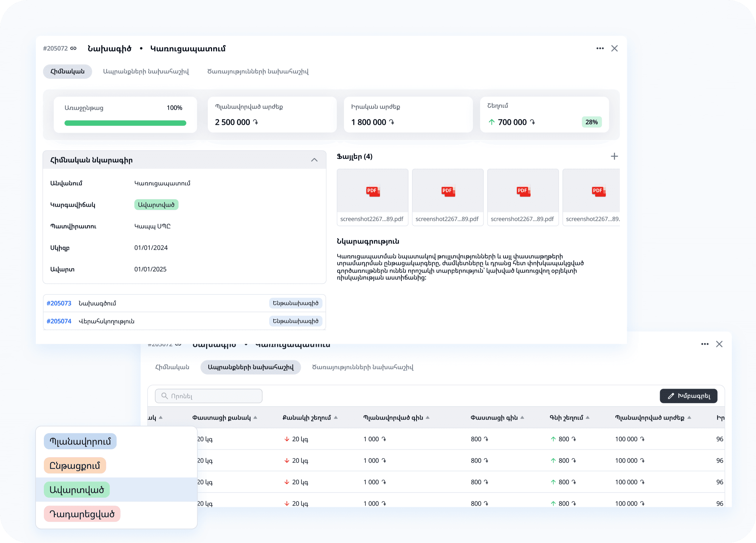Open three-dots menu in lower panel
Viewport: 756px width, 543px height.
coord(705,344)
